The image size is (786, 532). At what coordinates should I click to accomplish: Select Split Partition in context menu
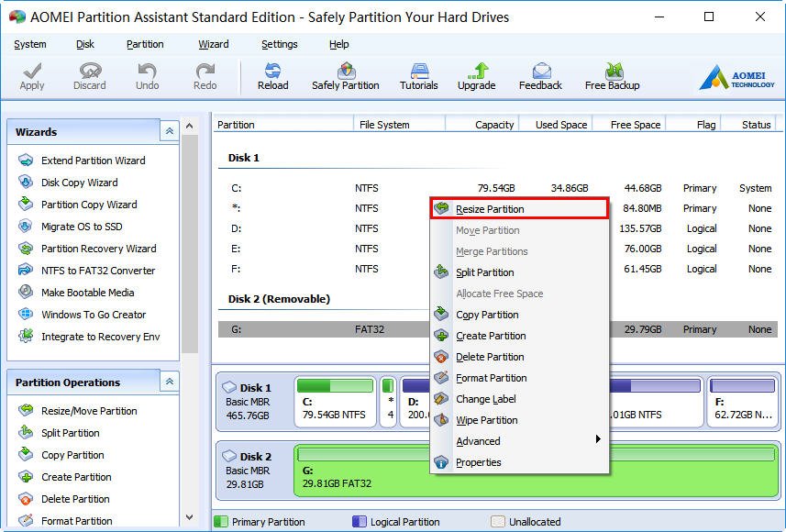(519, 272)
